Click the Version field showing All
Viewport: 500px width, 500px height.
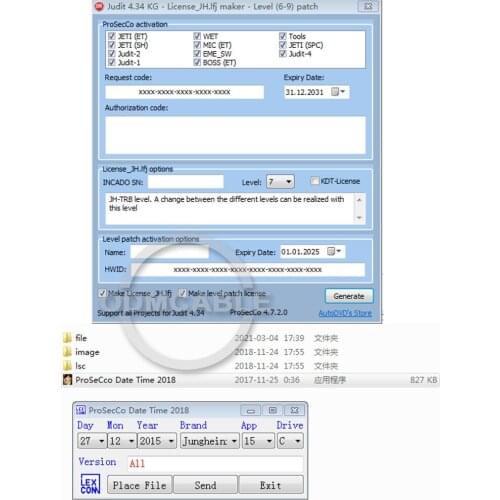pos(215,464)
